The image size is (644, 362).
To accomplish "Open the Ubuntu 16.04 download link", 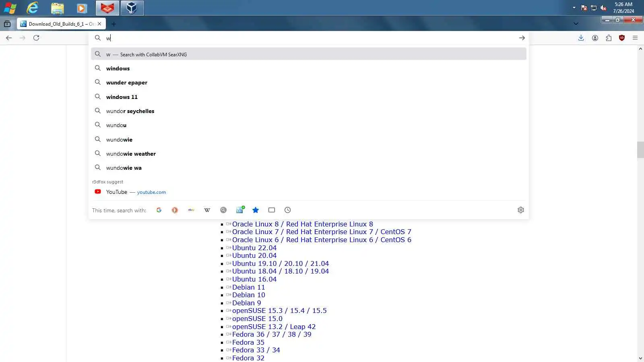I will [254, 279].
